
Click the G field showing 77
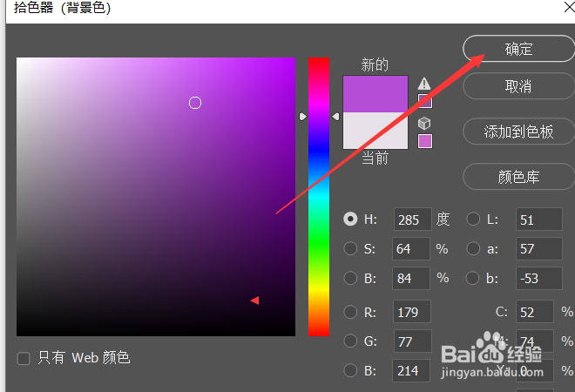point(413,341)
